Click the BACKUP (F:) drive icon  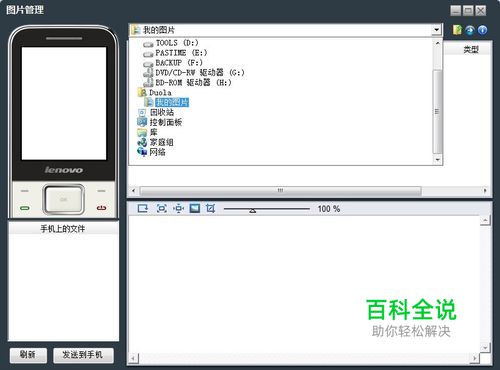148,64
